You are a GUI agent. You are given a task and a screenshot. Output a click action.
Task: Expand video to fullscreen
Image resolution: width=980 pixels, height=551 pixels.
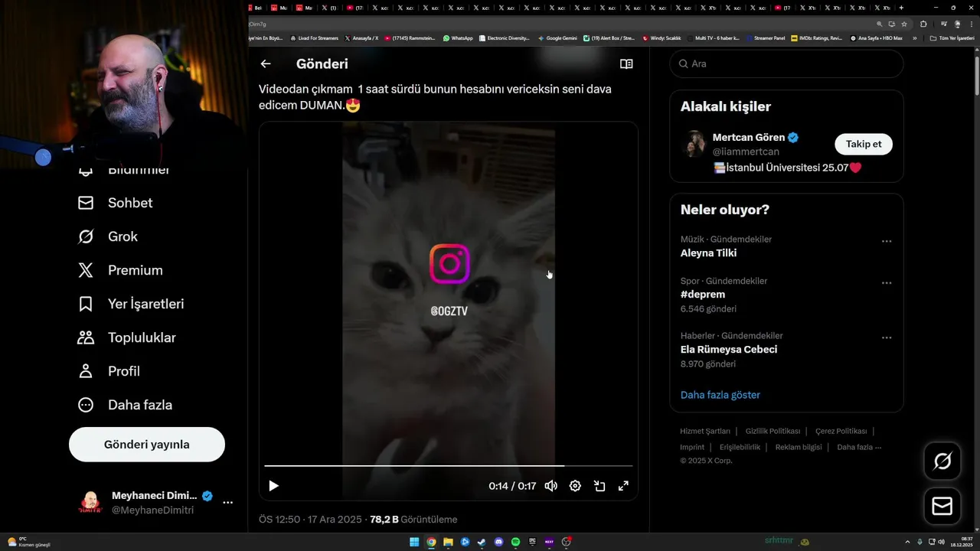tap(623, 486)
